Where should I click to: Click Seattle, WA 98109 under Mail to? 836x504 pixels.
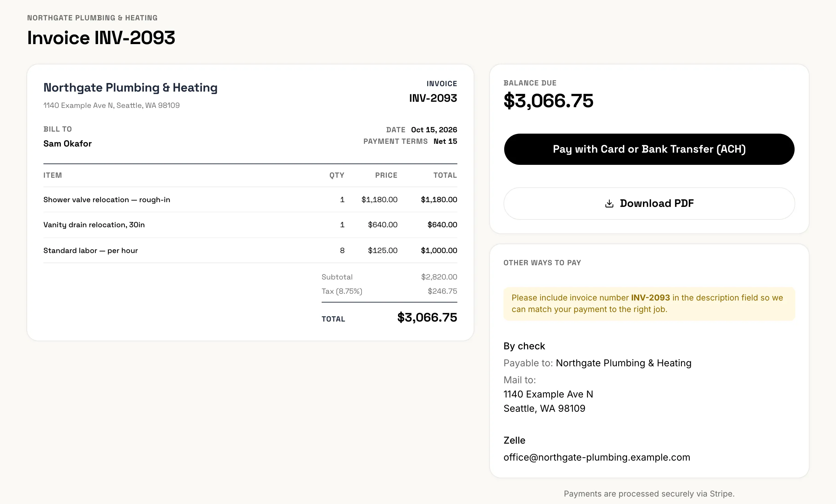coord(545,408)
